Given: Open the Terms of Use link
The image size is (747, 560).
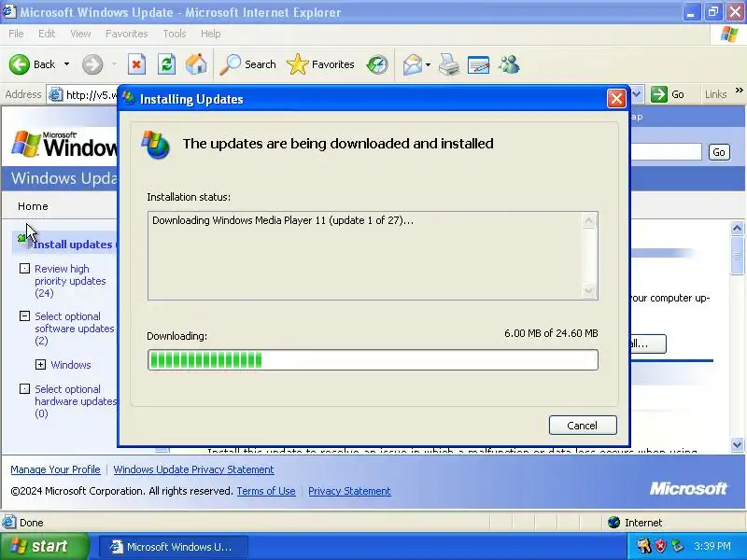Looking at the screenshot, I should (x=266, y=491).
